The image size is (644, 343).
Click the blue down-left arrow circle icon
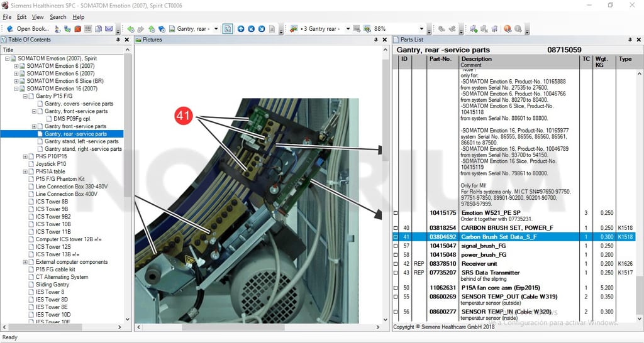click(252, 29)
